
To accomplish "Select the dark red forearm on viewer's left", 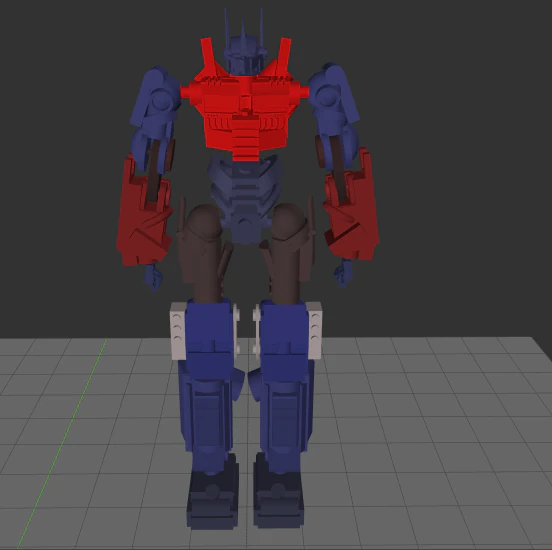I will (x=144, y=215).
